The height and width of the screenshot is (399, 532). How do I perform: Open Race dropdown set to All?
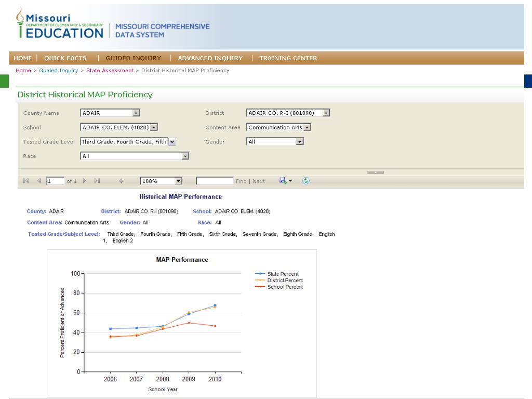[135, 156]
